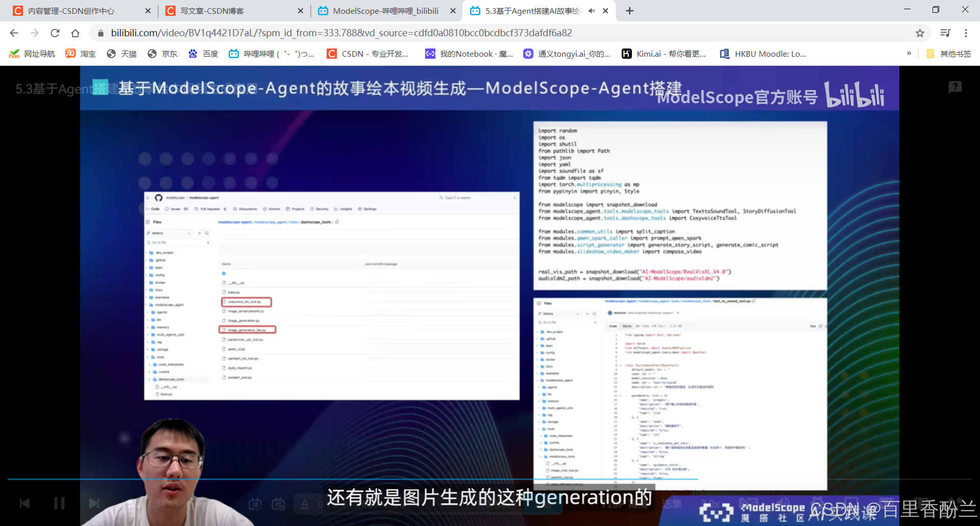The image size is (980, 526).
Task: Close the 5.3基于Agent video tab
Action: coord(605,11)
